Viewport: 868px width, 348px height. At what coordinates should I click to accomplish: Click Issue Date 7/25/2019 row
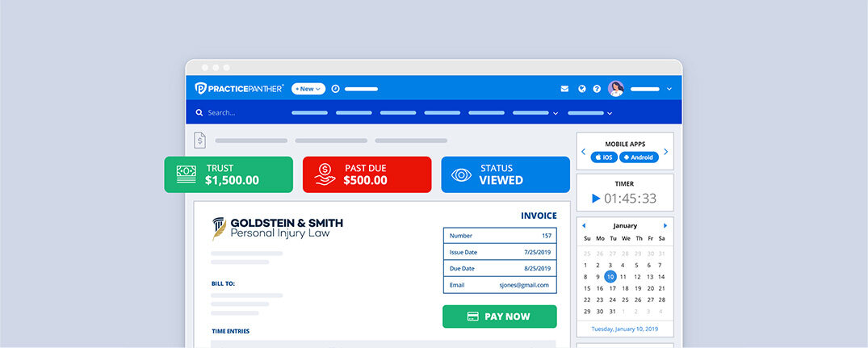click(500, 252)
